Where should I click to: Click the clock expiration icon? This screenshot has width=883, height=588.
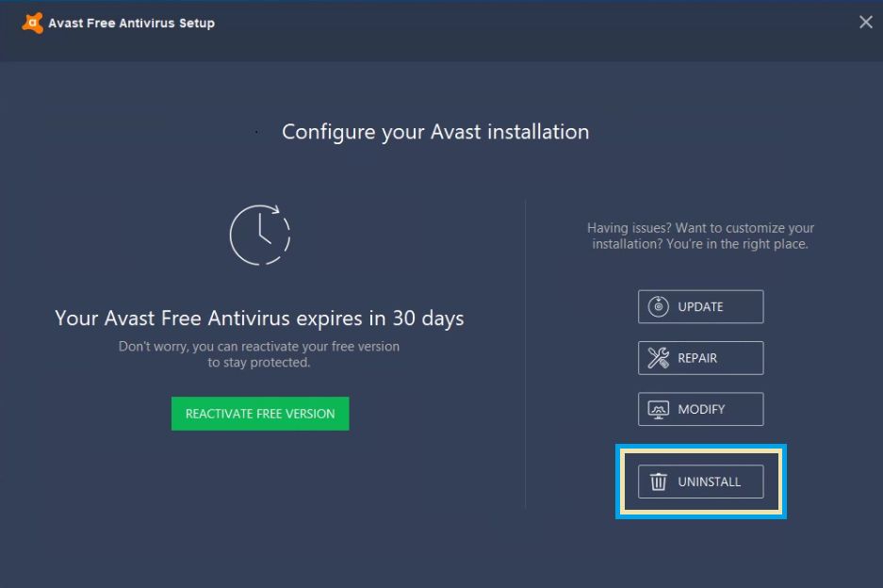(259, 235)
